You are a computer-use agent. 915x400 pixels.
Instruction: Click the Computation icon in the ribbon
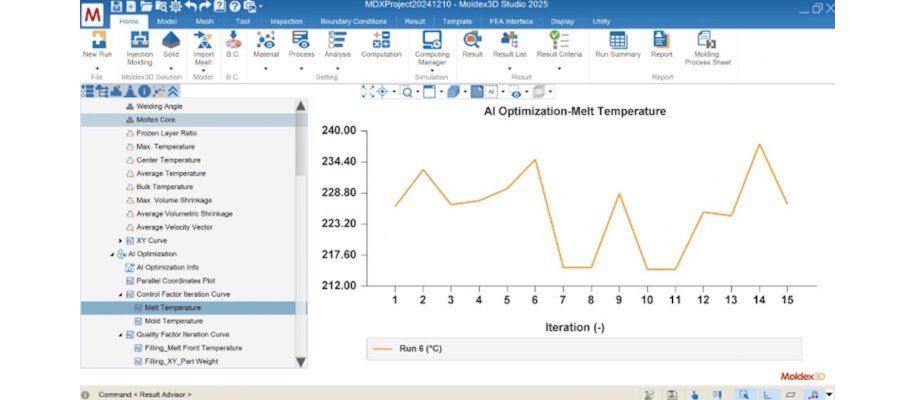(381, 42)
